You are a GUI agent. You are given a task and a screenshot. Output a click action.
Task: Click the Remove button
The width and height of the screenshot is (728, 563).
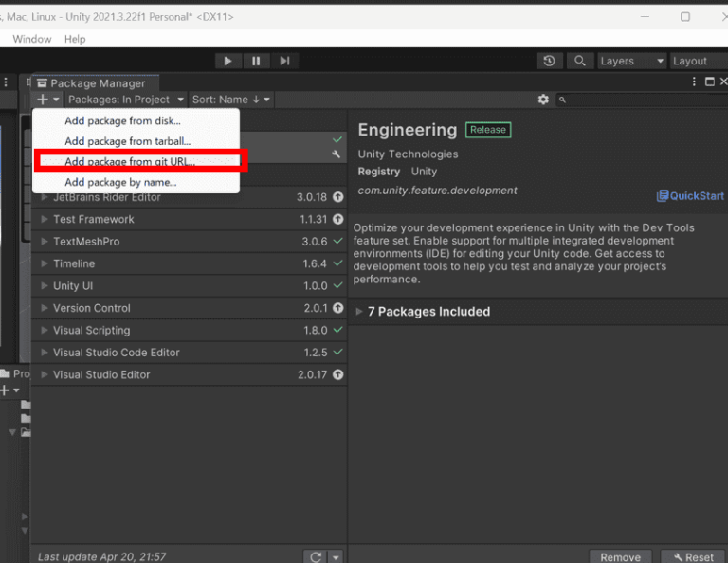coord(620,556)
